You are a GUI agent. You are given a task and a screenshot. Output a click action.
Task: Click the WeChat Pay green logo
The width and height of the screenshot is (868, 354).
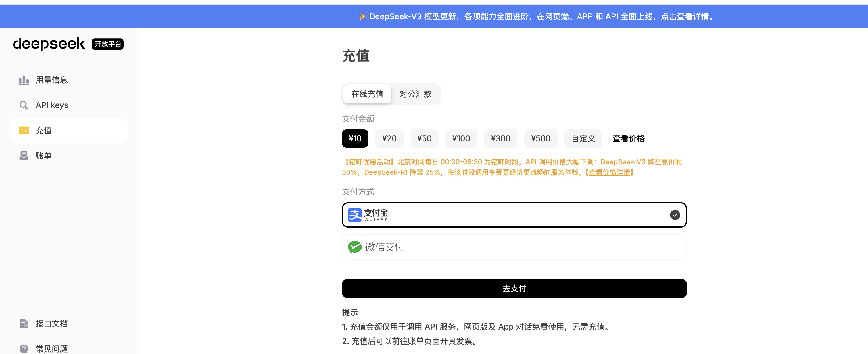354,247
